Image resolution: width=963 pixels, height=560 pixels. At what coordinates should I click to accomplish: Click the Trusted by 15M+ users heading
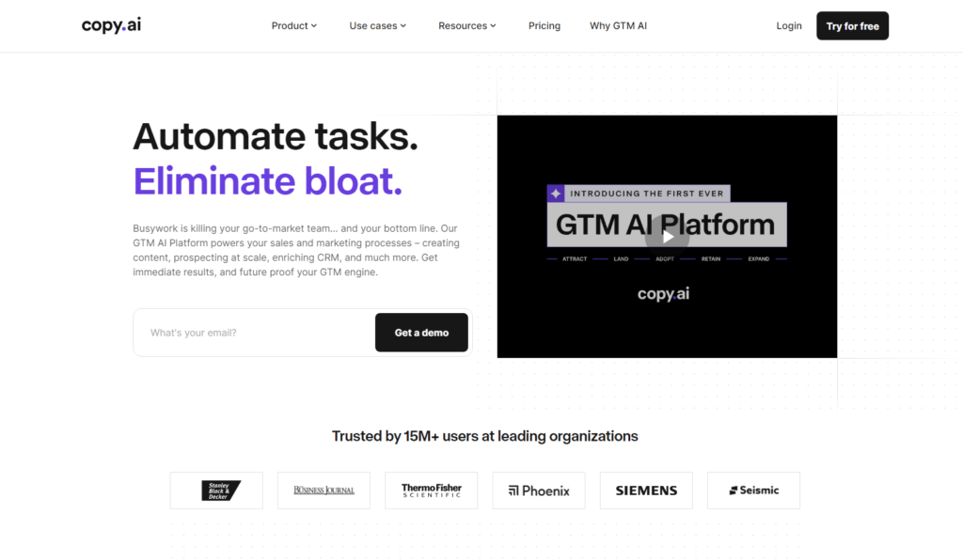click(x=484, y=436)
